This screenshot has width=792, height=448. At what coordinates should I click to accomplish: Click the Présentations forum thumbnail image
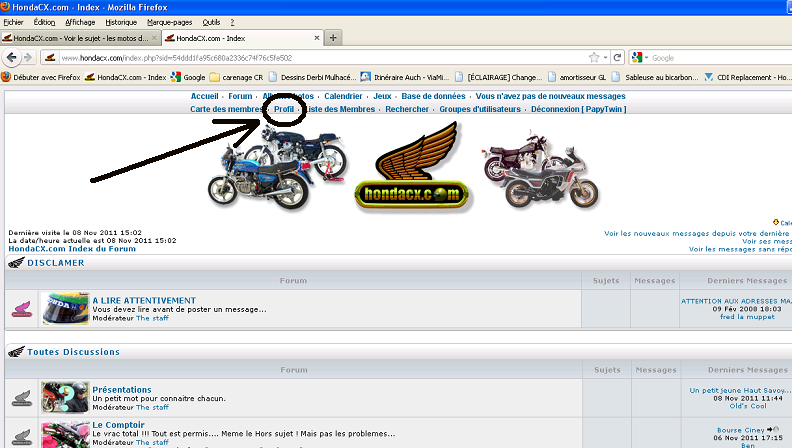coord(65,397)
